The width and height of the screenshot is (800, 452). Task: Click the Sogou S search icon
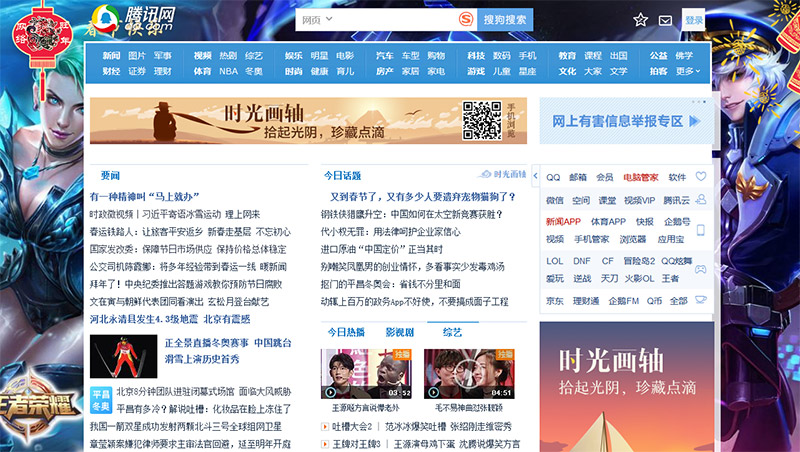(x=465, y=19)
